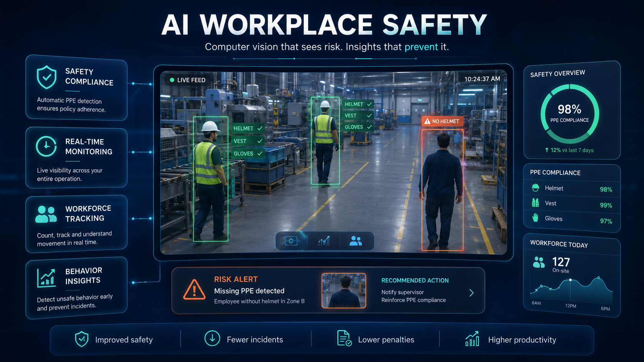Image resolution: width=644 pixels, height=362 pixels.
Task: Click the 6AM label on workforce chart
Action: point(536,303)
